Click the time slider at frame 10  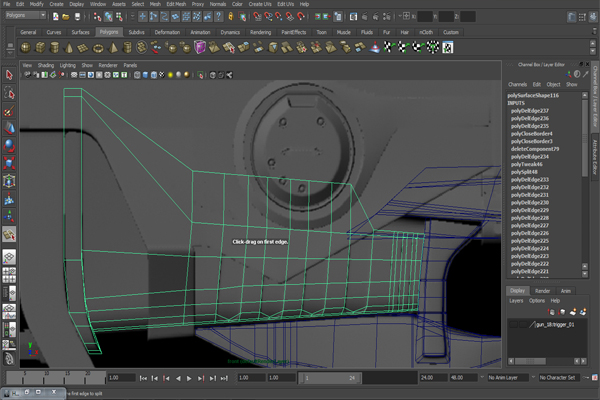click(45, 377)
